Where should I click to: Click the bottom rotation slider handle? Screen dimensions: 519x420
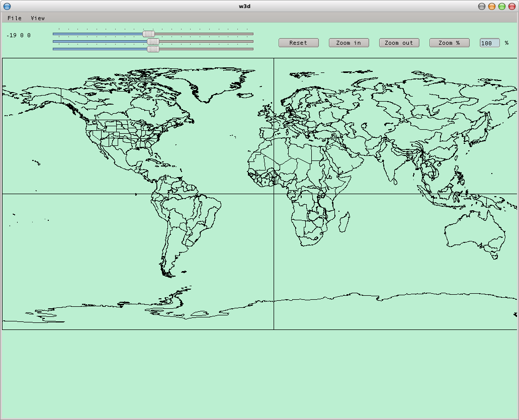tap(153, 49)
